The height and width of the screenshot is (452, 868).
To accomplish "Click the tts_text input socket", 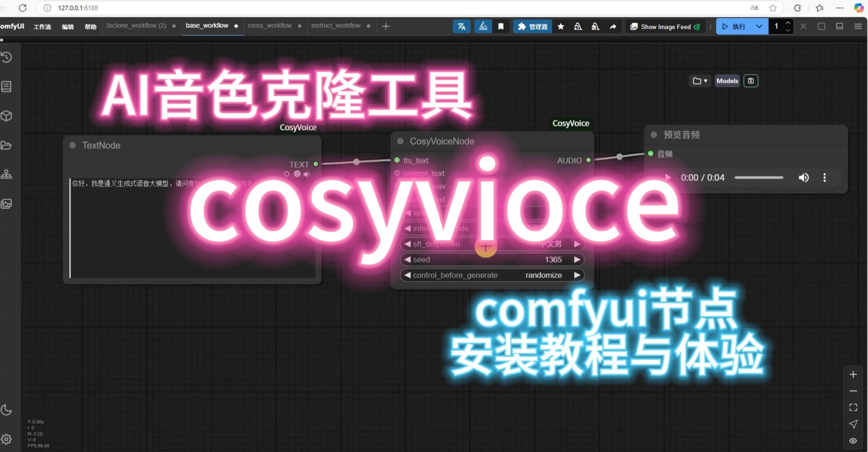I will (x=397, y=160).
